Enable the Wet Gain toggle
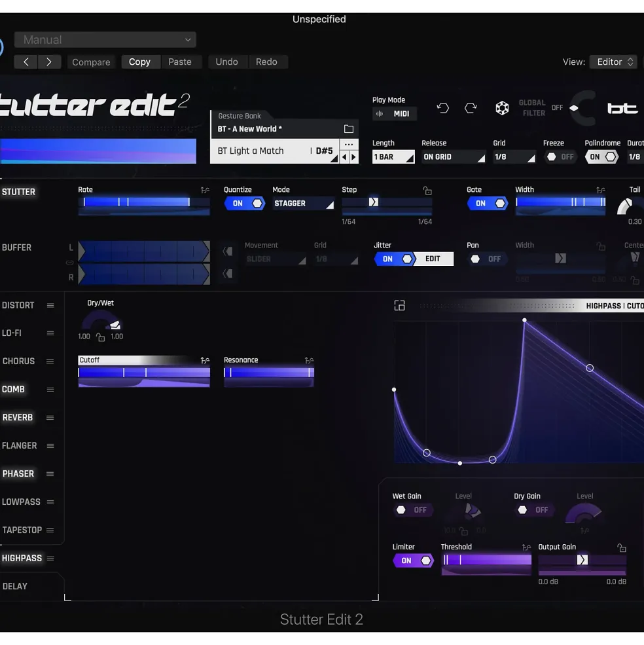 pos(412,510)
